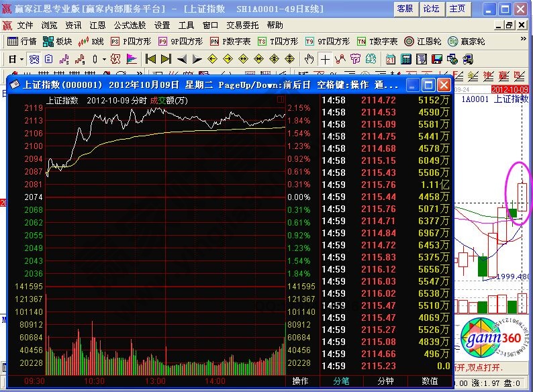Image resolution: width=533 pixels, height=392 pixels.
Task: Switch to the K线 candlestick chart
Action: click(91, 42)
